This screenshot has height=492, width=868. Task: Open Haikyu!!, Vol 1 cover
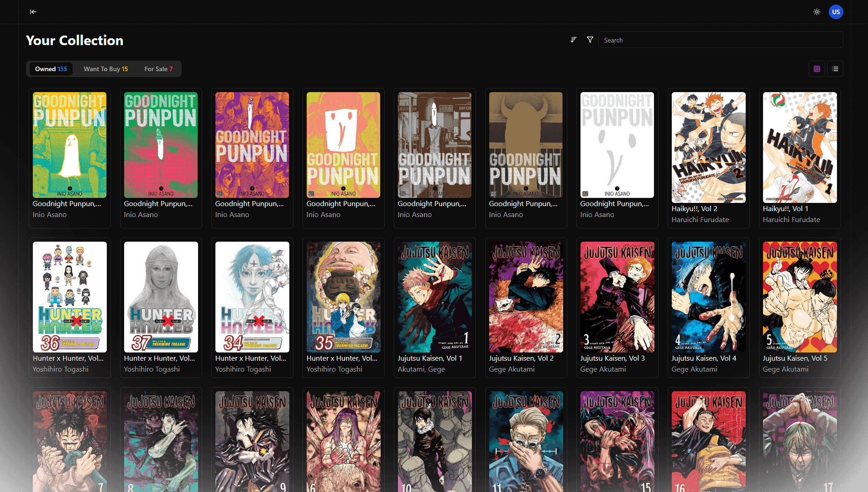[800, 147]
